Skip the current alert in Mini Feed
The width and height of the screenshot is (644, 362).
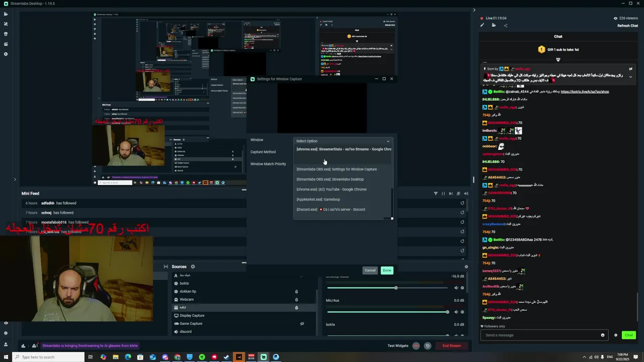[x=451, y=194]
